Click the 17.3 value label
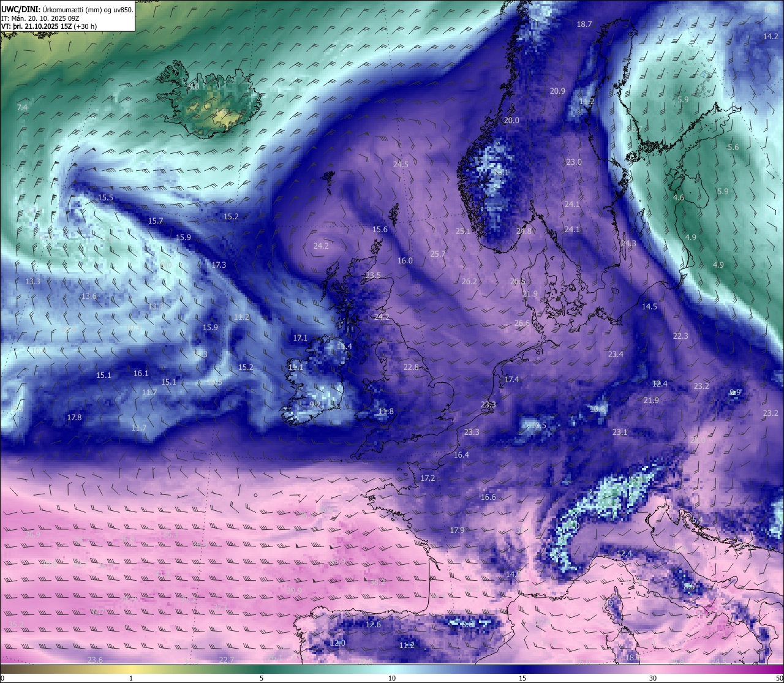 219,265
